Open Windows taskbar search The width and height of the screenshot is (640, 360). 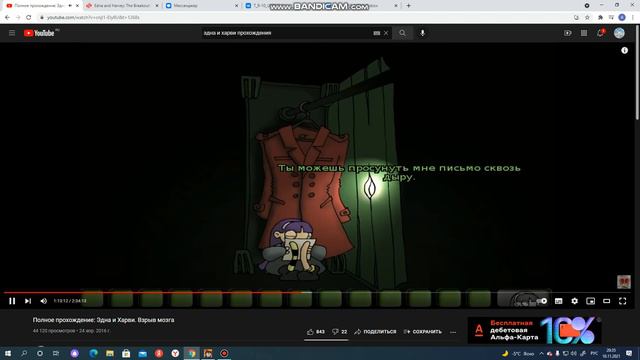(x=24, y=353)
